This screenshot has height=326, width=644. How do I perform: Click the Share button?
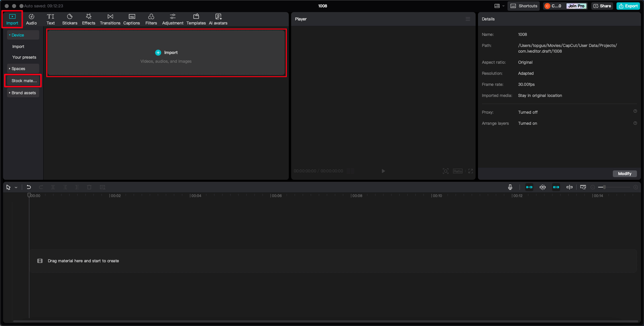pyautogui.click(x=602, y=6)
